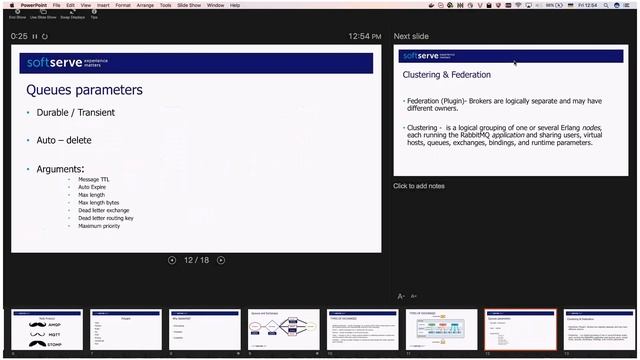Click the 'Durable / Transient' bullet

pyautogui.click(x=76, y=113)
